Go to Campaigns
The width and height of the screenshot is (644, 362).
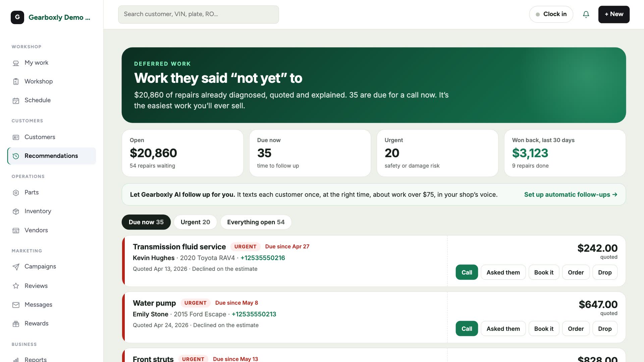52,266
